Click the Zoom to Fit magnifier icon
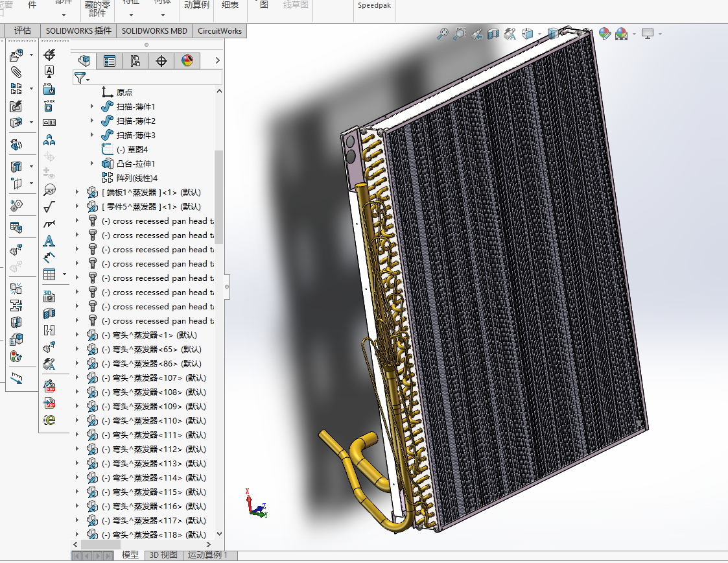 coord(443,33)
